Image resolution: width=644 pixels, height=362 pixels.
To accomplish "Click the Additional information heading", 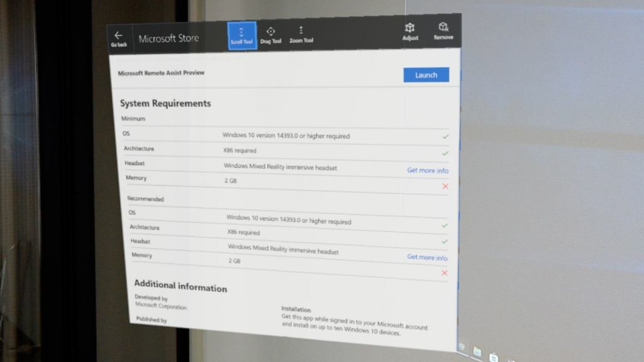I will click(180, 286).
